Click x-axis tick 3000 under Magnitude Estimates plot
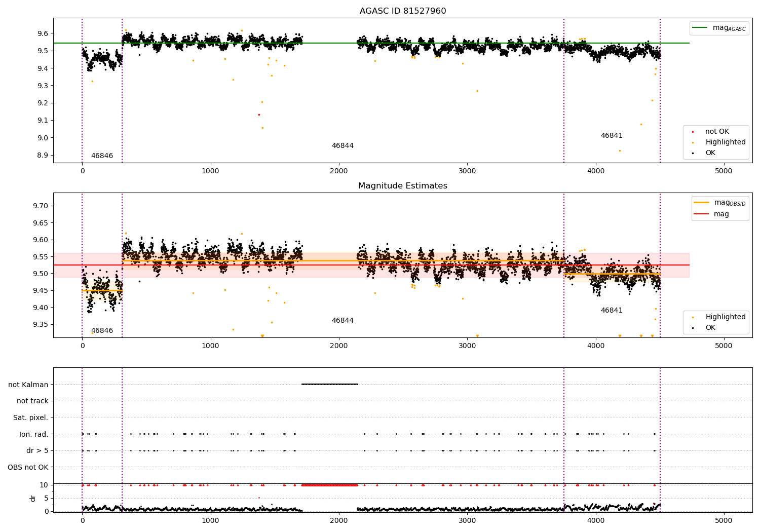Viewport: 760px width, 532px height. coord(467,346)
